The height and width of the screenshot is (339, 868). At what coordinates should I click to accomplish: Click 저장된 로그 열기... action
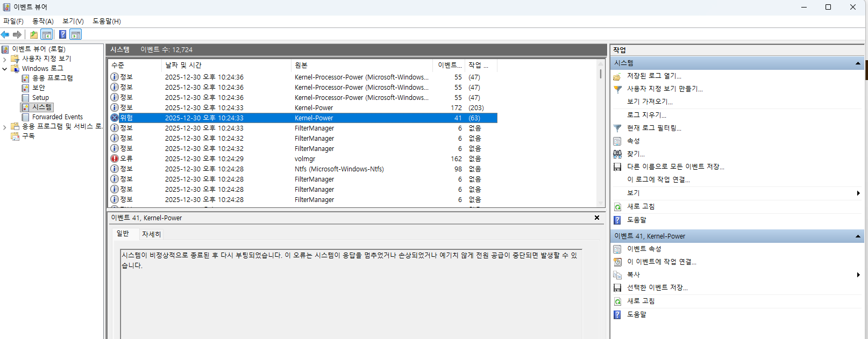pos(654,76)
